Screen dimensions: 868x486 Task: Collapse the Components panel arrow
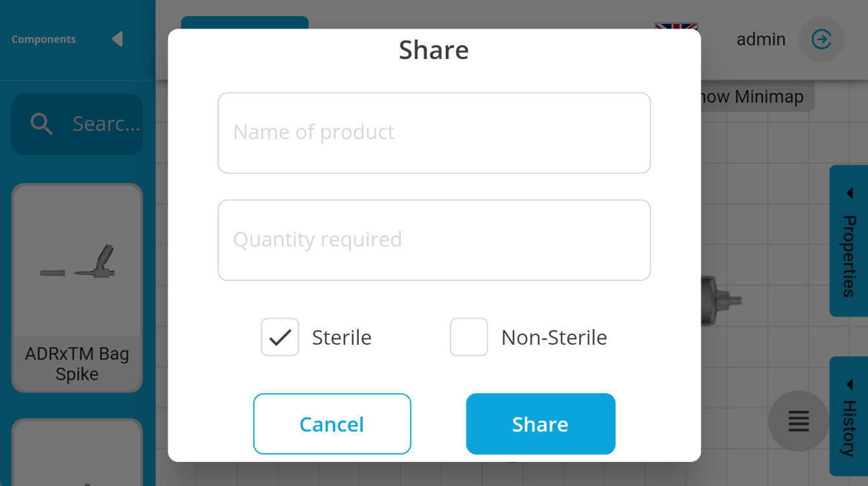(x=117, y=40)
